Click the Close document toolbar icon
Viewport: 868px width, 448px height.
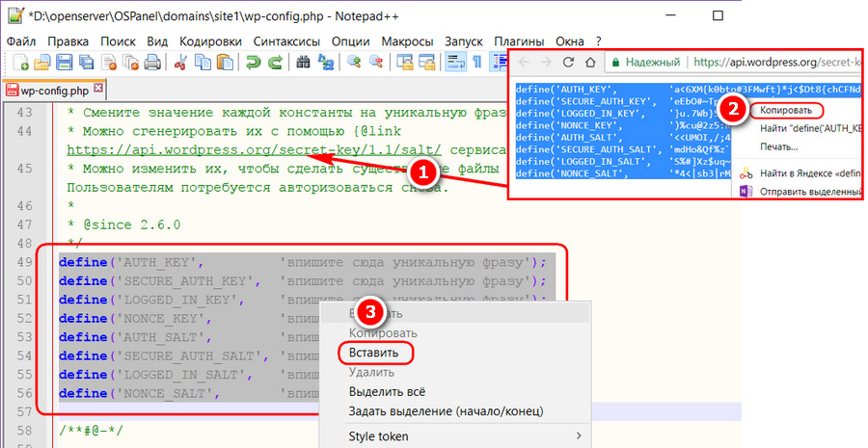point(109,62)
